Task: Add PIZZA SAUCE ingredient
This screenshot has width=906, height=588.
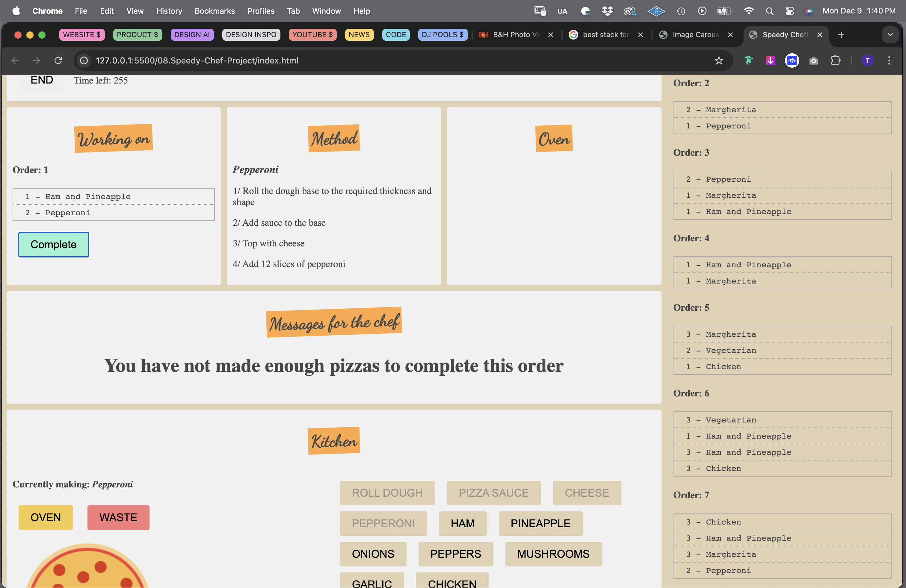Action: click(x=494, y=493)
